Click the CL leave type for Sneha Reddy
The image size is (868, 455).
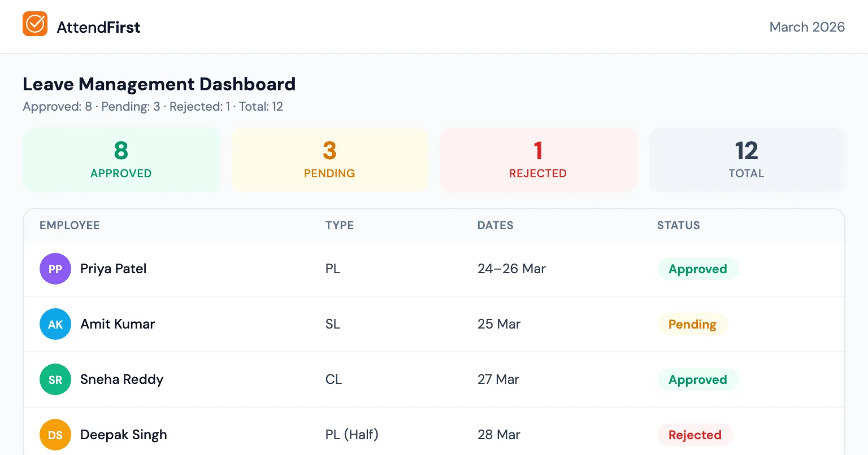pyautogui.click(x=333, y=379)
